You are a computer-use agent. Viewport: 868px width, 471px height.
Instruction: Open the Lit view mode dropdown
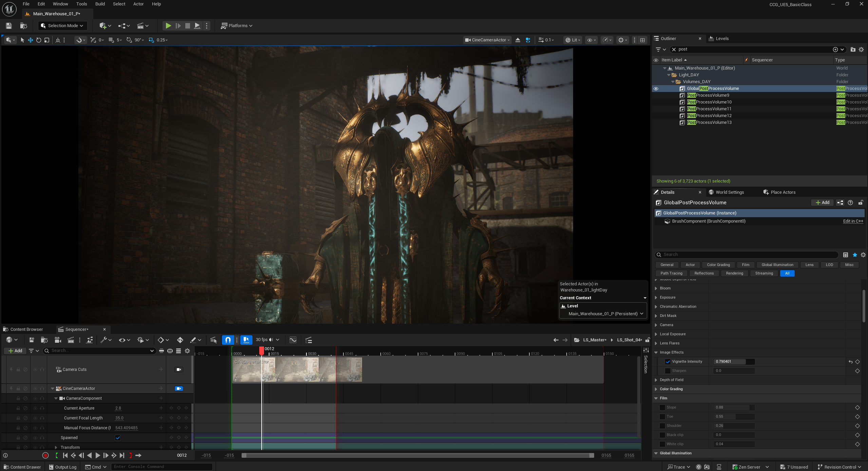[573, 40]
